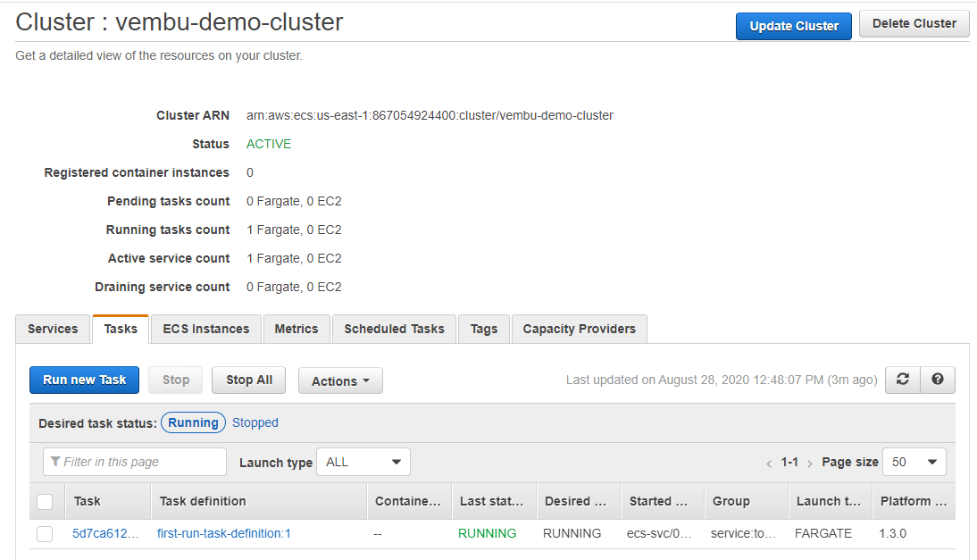This screenshot has width=977, height=560.
Task: Click Run new Task button
Action: pos(84,380)
